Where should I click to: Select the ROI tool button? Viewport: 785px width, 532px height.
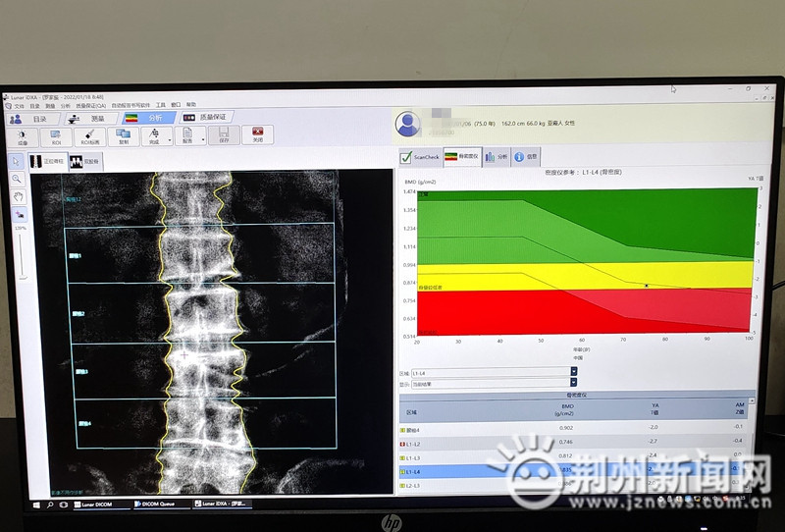pos(56,134)
